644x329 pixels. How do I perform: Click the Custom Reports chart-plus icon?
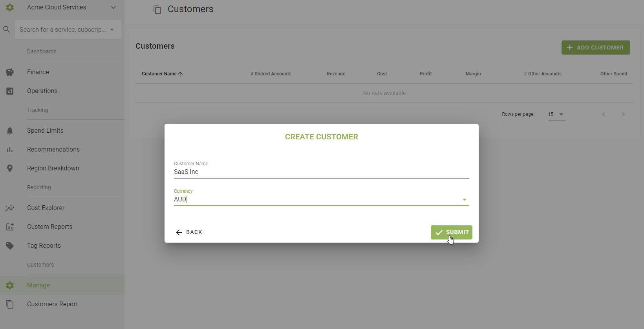point(10,227)
